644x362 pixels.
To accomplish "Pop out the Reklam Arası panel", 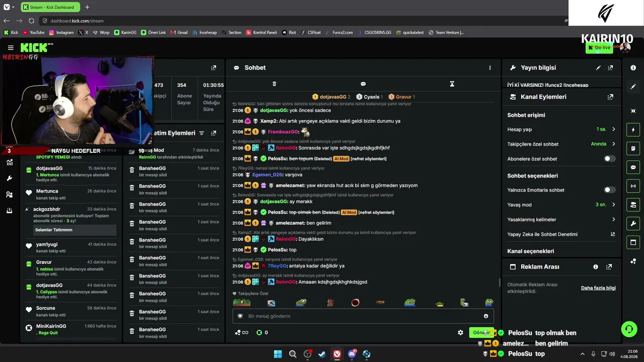I will pos(609,267).
